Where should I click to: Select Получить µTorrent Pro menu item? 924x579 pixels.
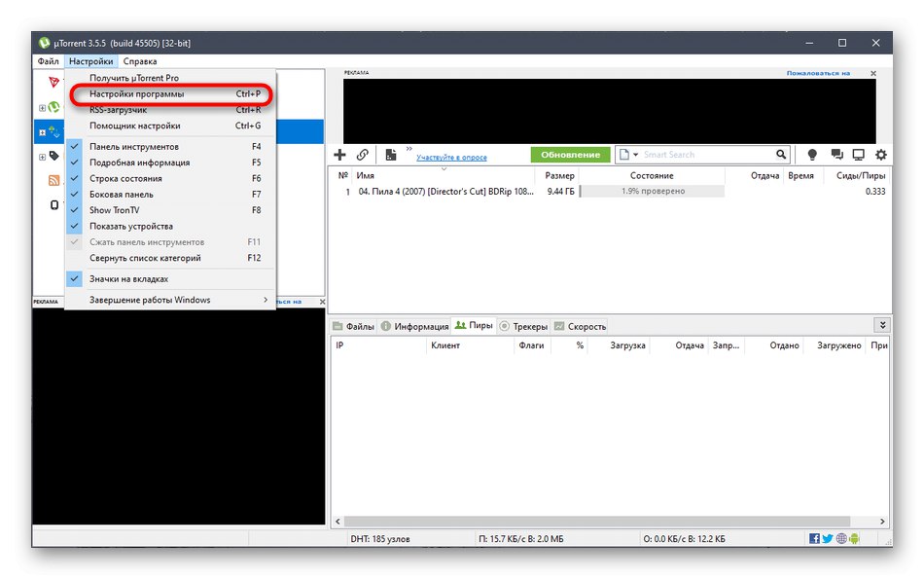click(169, 77)
